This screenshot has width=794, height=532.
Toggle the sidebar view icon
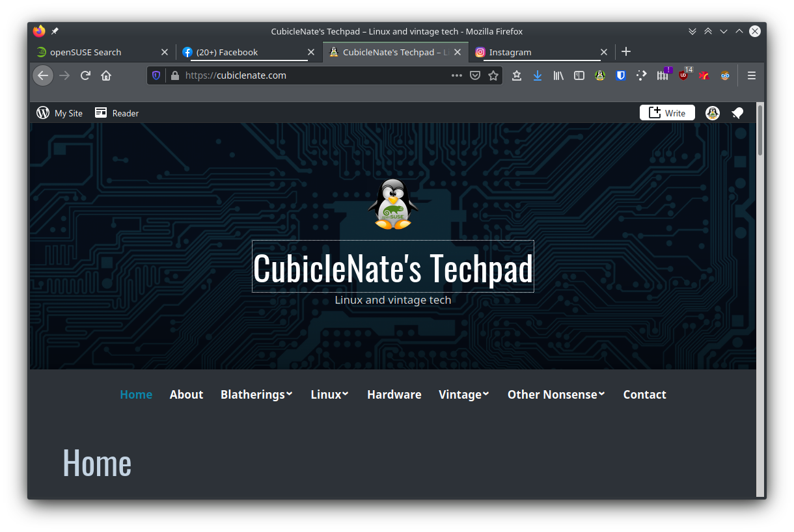pos(579,75)
